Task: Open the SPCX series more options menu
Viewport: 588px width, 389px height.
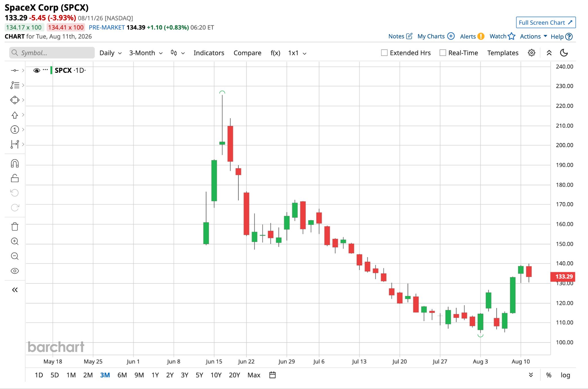Action: [x=45, y=70]
